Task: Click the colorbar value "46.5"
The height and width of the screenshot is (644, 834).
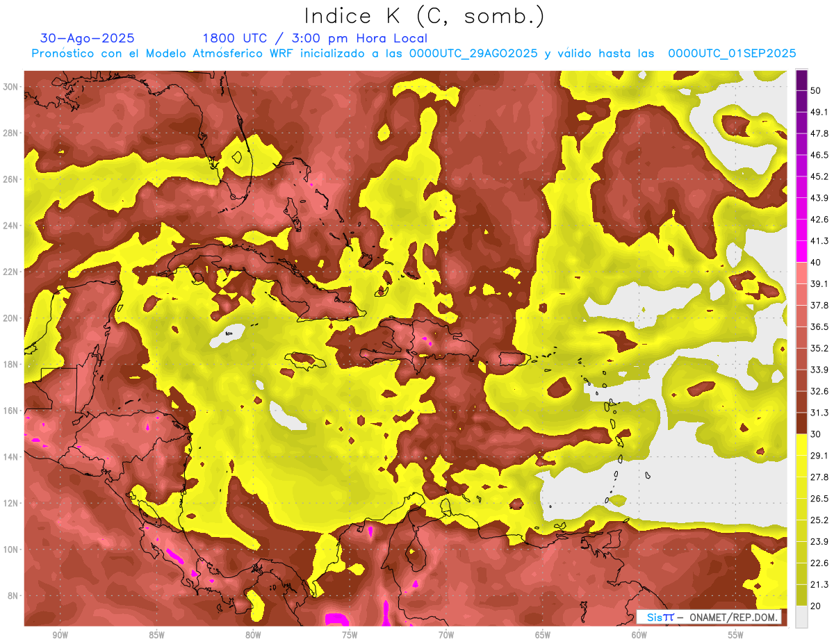Action: (x=819, y=155)
